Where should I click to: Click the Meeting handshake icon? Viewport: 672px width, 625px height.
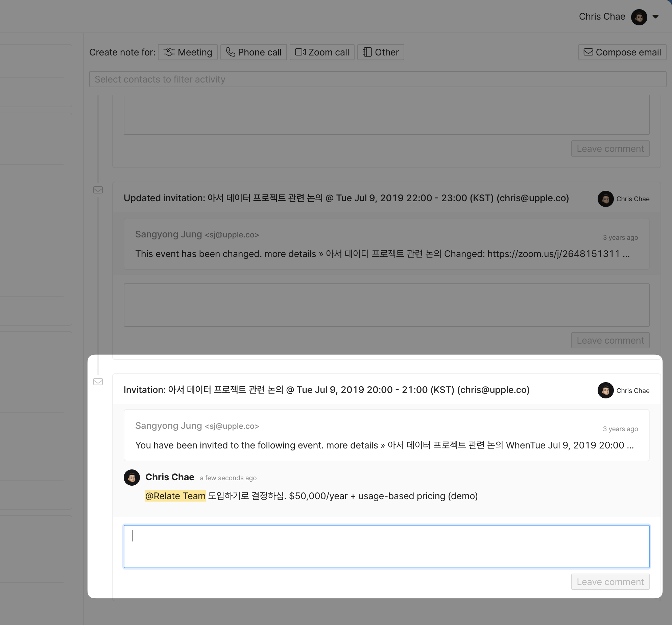coord(169,52)
